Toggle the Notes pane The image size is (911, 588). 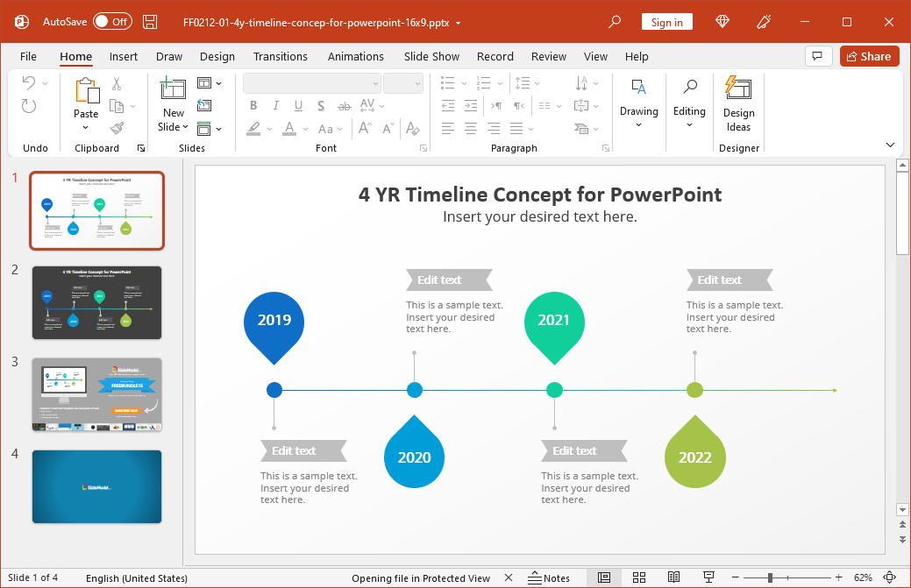pos(549,577)
